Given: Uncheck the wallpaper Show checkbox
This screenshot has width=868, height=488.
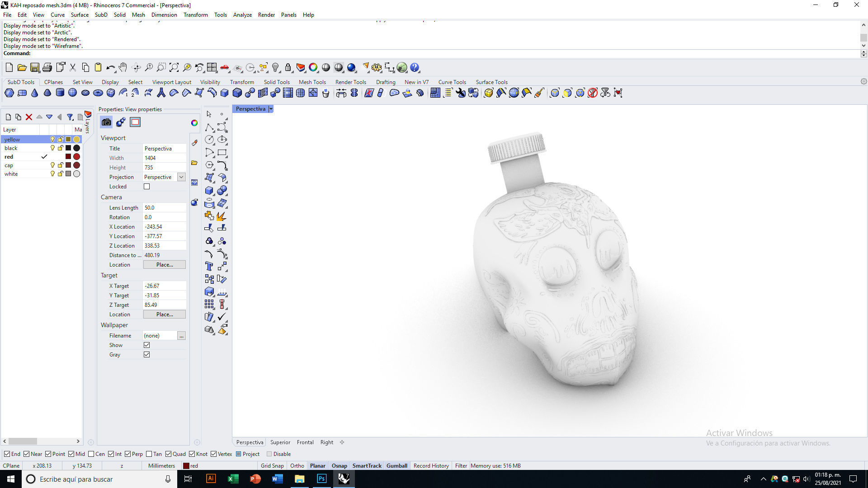Looking at the screenshot, I should click(x=146, y=345).
